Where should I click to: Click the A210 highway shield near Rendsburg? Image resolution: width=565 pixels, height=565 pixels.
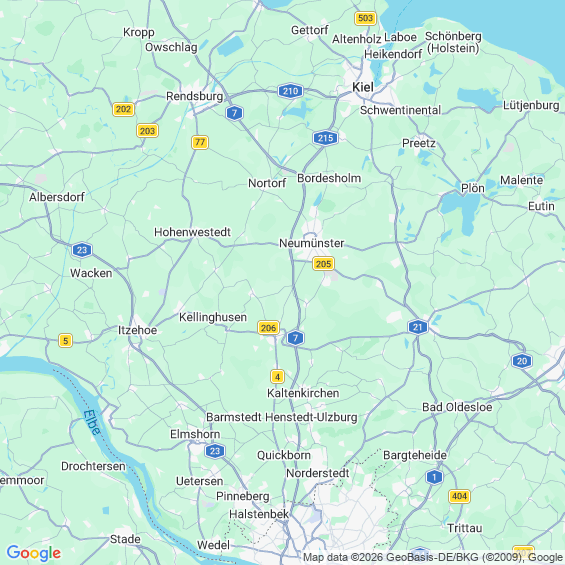290,91
